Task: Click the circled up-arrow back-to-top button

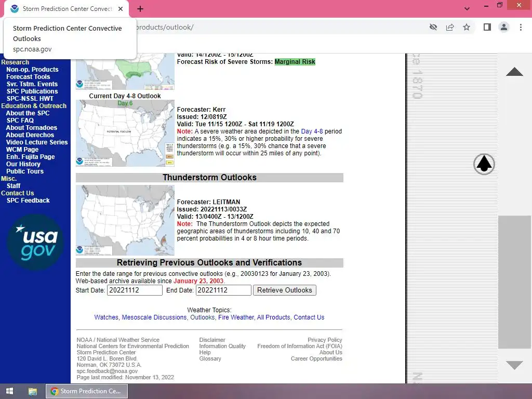Action: click(x=484, y=164)
